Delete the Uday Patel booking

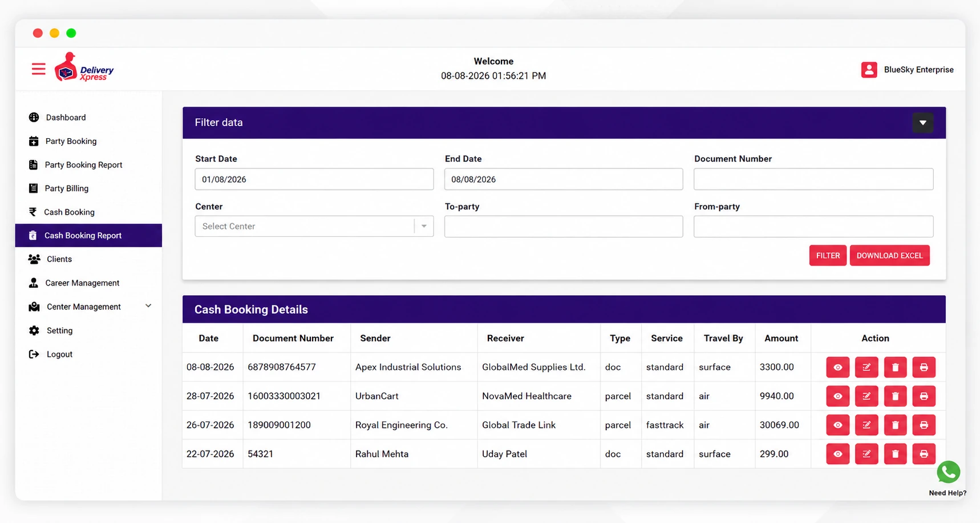895,454
